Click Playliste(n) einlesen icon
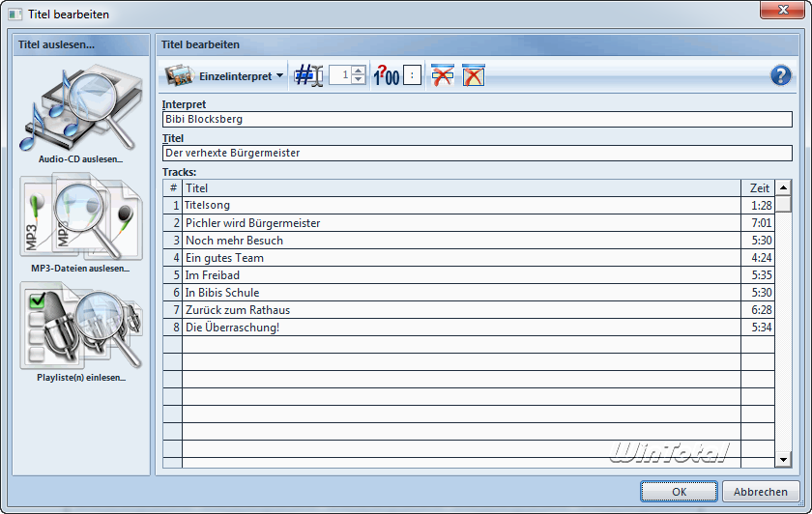This screenshot has width=812, height=514. [x=81, y=327]
